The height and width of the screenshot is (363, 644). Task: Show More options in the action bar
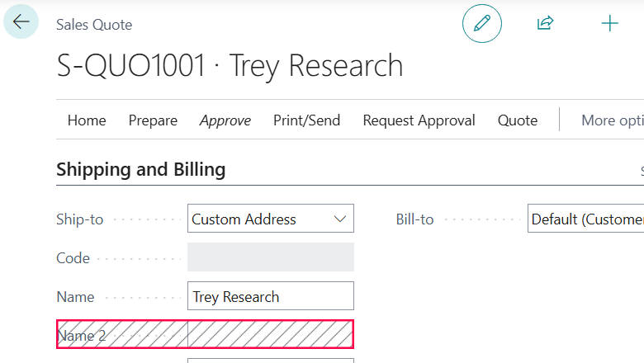tap(612, 120)
